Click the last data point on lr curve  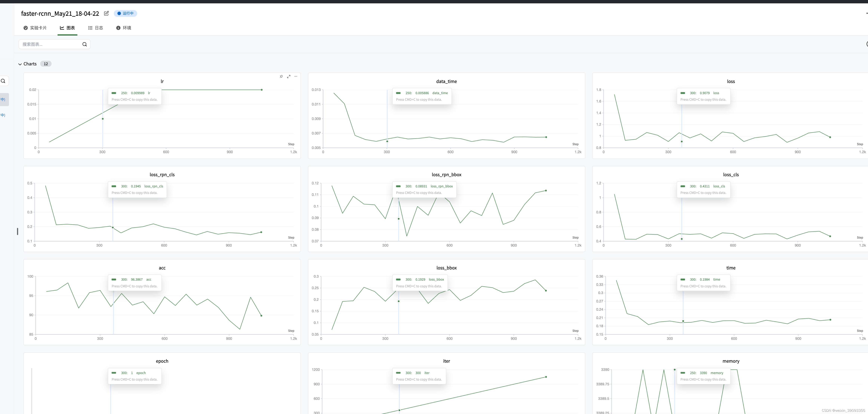[x=262, y=90]
